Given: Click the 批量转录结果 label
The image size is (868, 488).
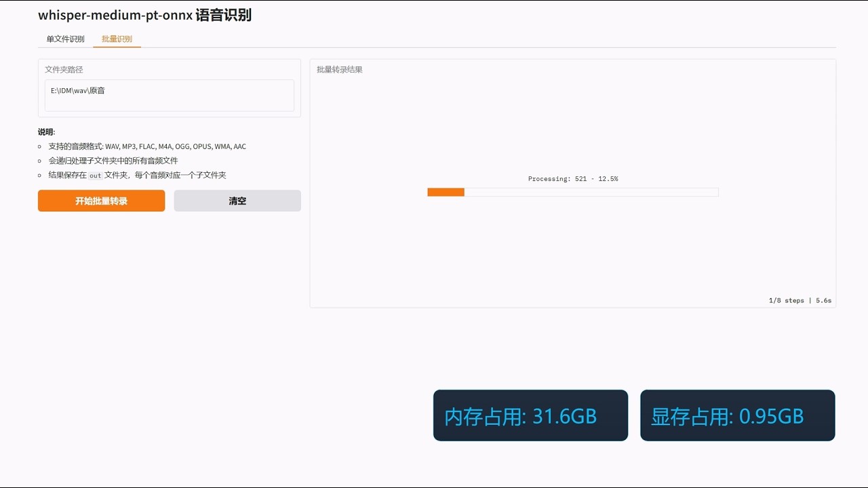Looking at the screenshot, I should [x=339, y=69].
